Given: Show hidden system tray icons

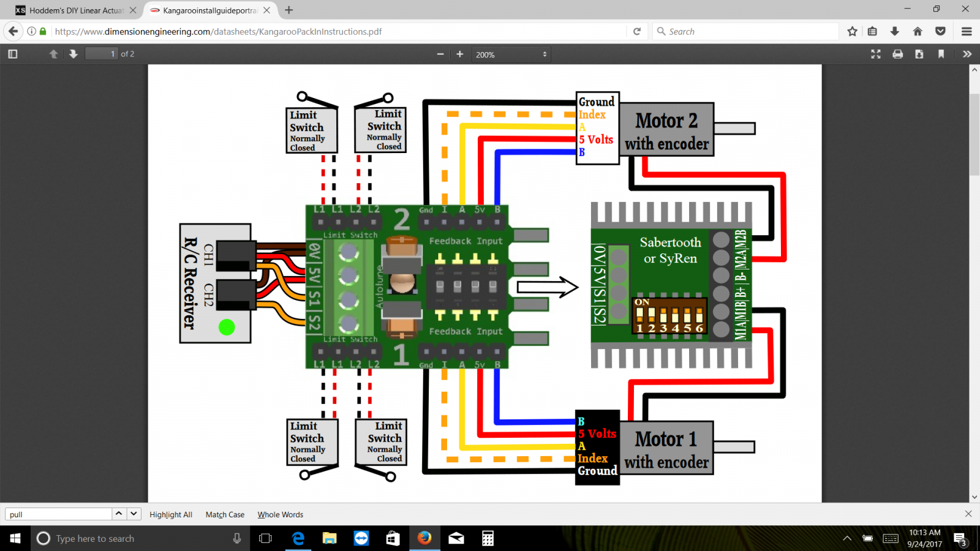Looking at the screenshot, I should pos(847,538).
